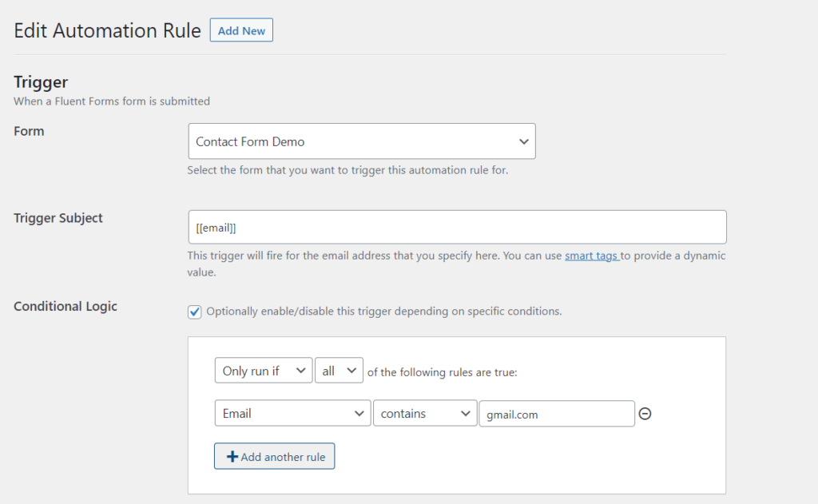Image resolution: width=818 pixels, height=504 pixels.
Task: Toggle the Conditional Logic enable checkbox
Action: [194, 311]
